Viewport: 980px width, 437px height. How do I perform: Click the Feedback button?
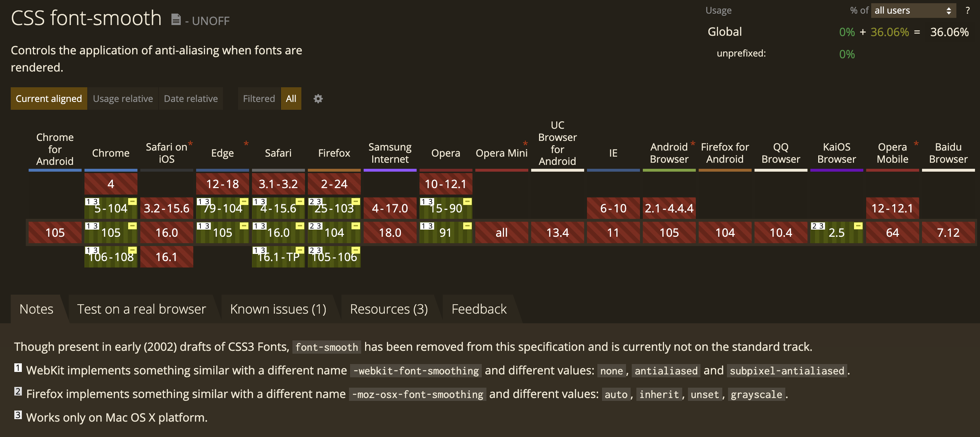(479, 308)
